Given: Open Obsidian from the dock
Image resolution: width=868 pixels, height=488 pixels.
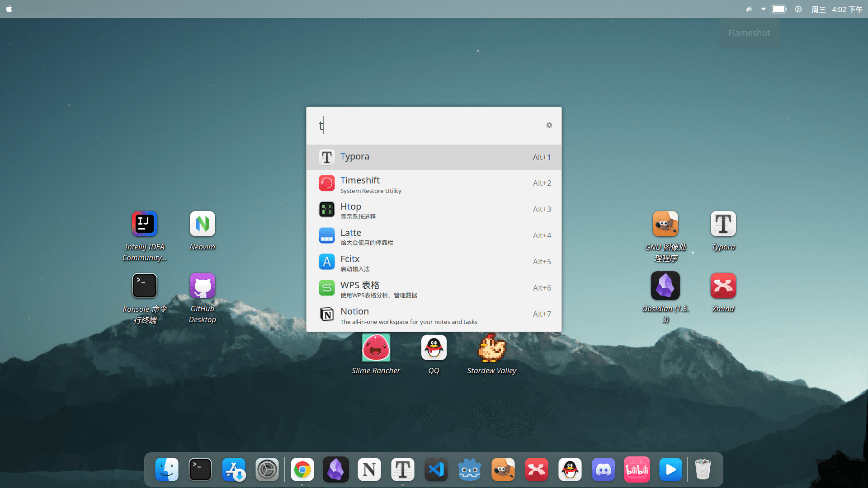Looking at the screenshot, I should 336,470.
